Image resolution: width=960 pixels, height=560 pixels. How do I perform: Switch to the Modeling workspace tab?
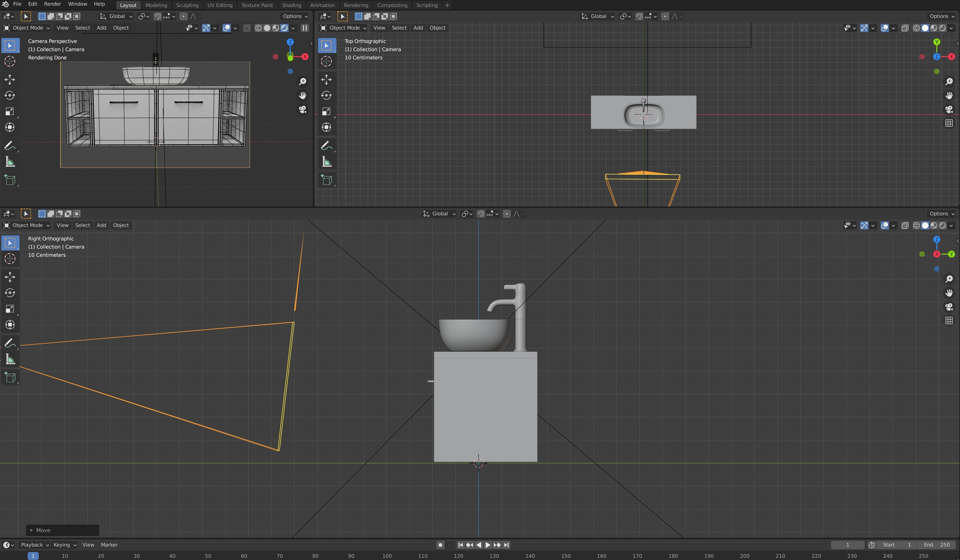[x=156, y=5]
